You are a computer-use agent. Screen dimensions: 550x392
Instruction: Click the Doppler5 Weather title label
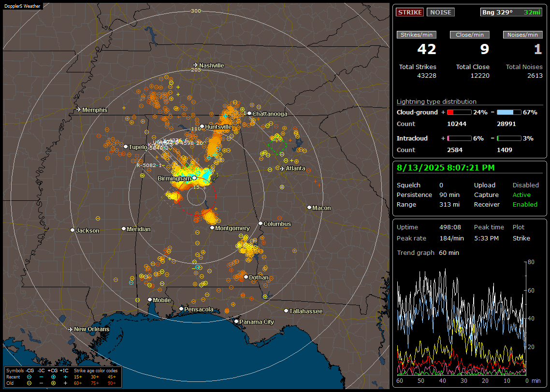point(22,6)
